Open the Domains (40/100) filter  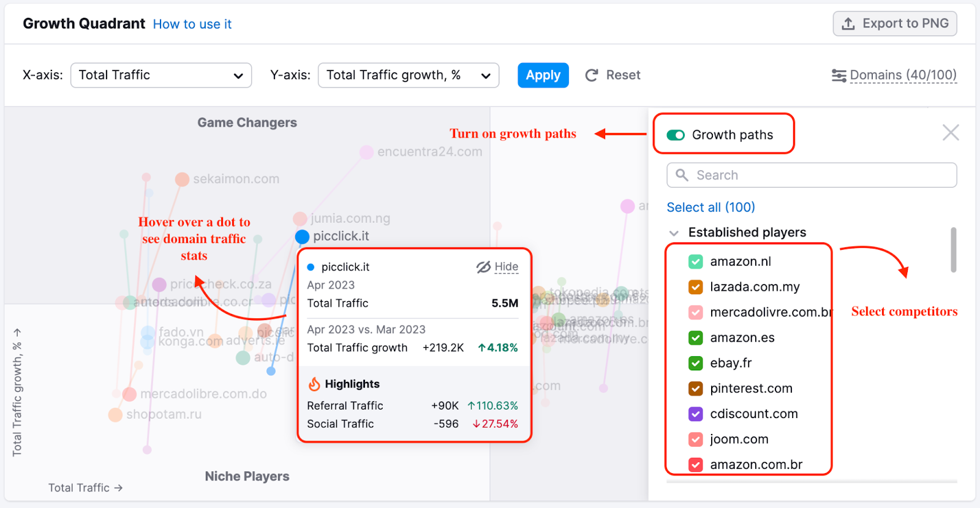point(894,75)
